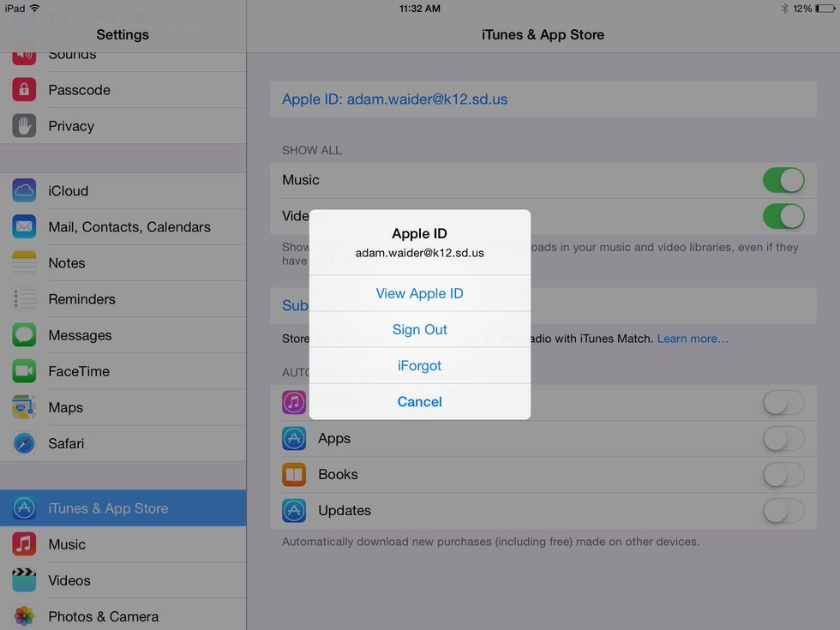840x630 pixels.
Task: Open Notes settings
Action: tap(123, 262)
